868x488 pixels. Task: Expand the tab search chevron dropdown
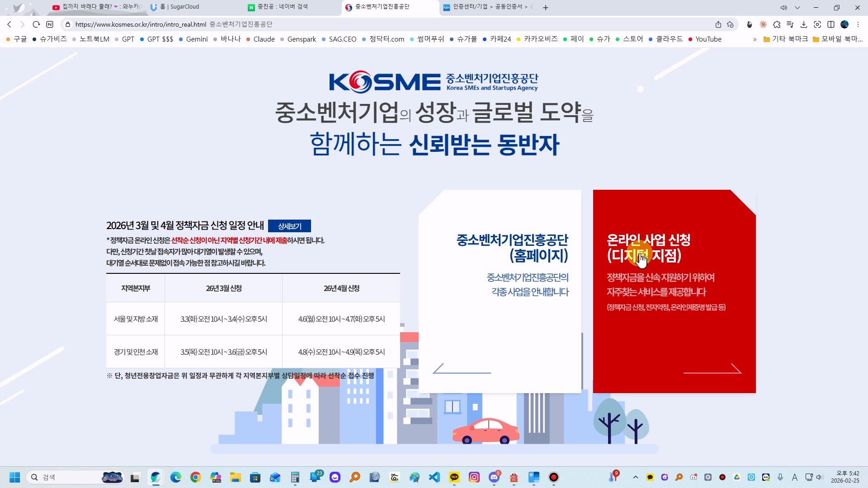click(797, 8)
